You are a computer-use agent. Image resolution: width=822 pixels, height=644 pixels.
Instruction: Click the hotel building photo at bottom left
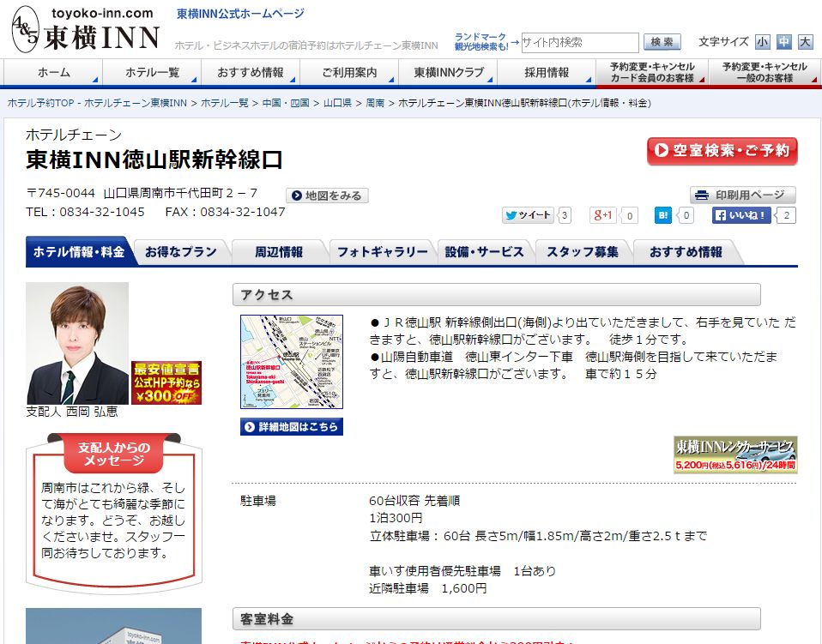114,626
